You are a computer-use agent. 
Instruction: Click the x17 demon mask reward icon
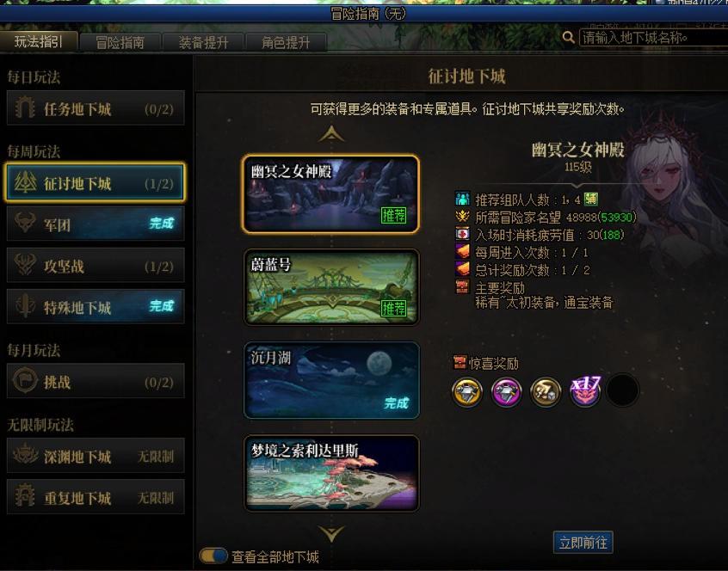[585, 390]
